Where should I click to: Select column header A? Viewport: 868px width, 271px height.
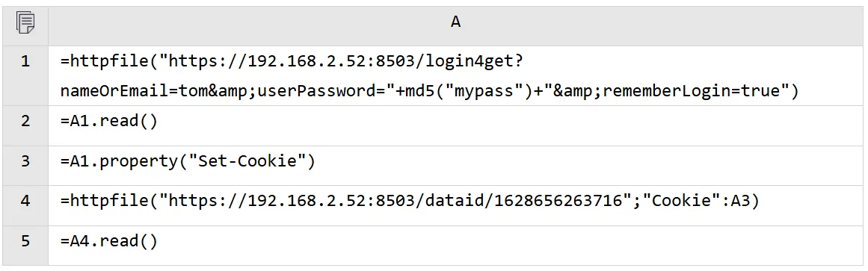(455, 22)
